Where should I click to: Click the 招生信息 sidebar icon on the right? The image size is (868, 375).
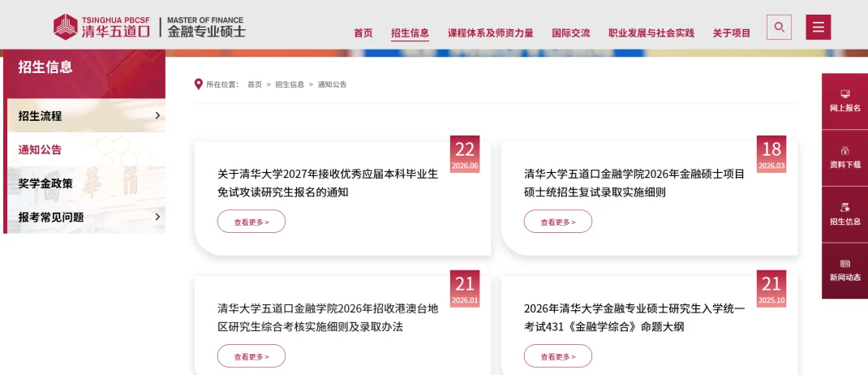844,207
